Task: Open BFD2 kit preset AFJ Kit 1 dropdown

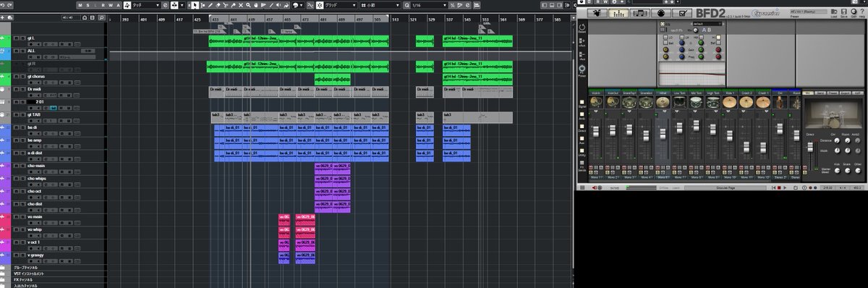Action: [x=809, y=12]
